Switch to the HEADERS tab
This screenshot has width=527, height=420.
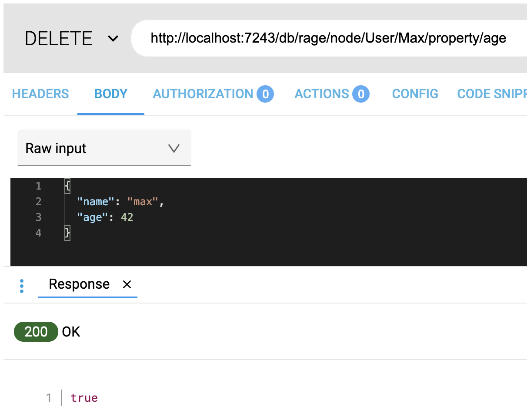(40, 94)
